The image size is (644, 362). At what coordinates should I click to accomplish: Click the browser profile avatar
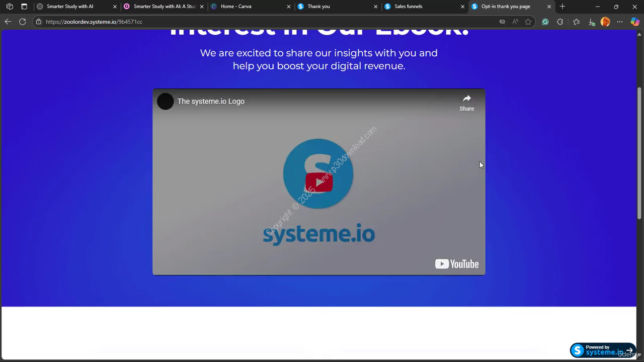605,22
